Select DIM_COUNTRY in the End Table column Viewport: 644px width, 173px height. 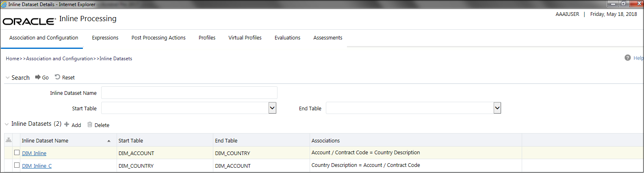[233, 153]
